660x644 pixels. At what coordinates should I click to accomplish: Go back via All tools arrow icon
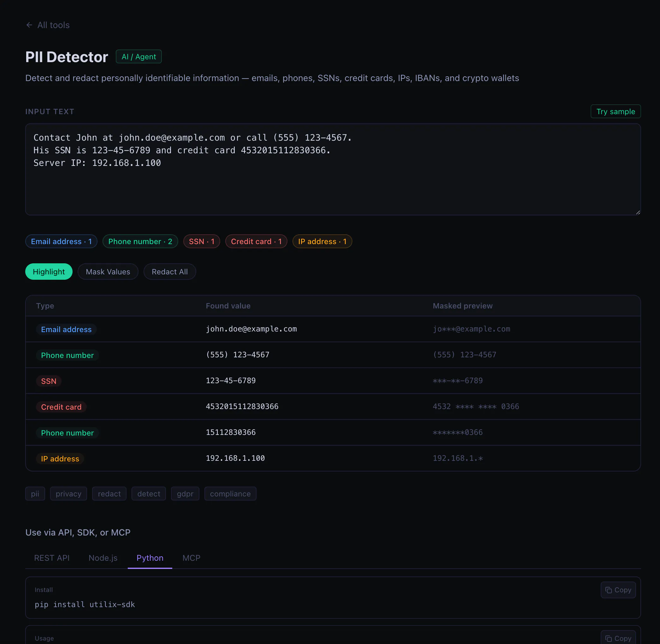(x=29, y=25)
